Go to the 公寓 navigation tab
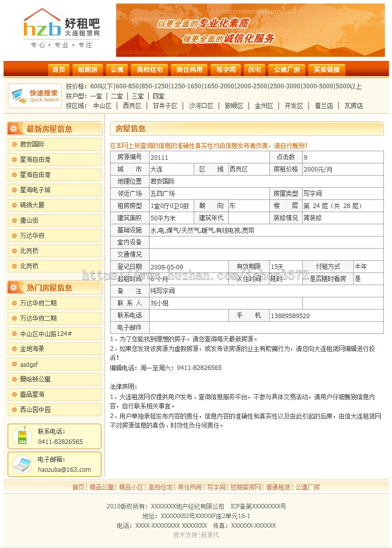 [117, 70]
